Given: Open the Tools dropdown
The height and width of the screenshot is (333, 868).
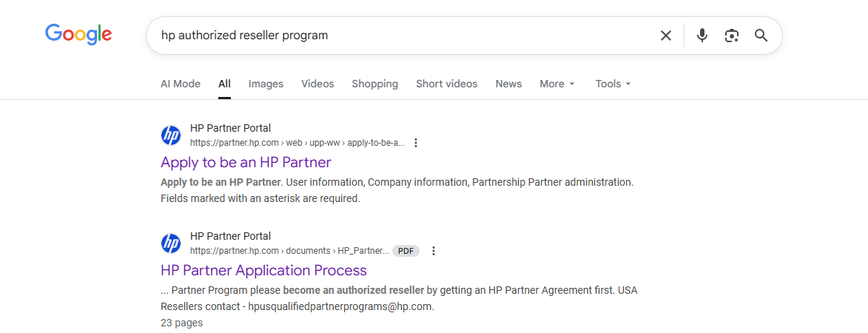Looking at the screenshot, I should pos(613,84).
